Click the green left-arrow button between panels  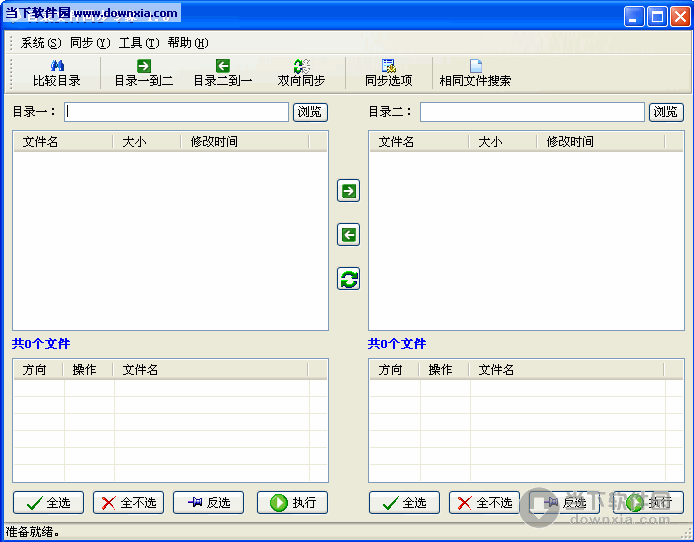pos(348,235)
